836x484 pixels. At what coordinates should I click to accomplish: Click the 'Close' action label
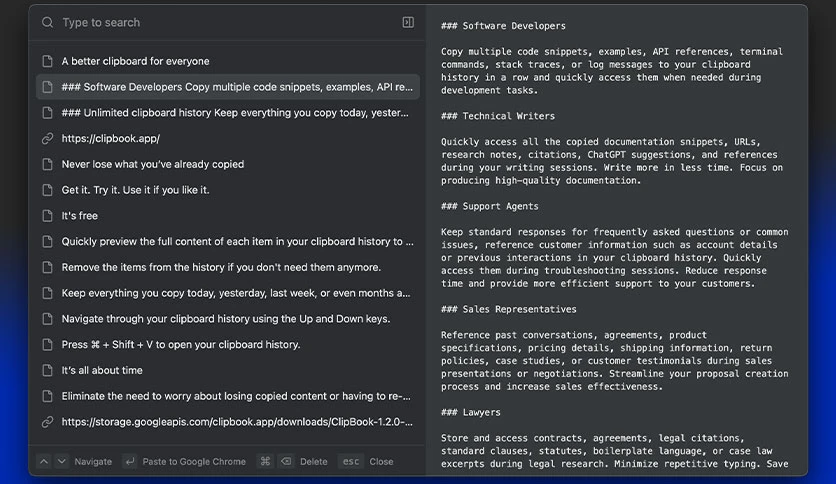[x=381, y=462]
